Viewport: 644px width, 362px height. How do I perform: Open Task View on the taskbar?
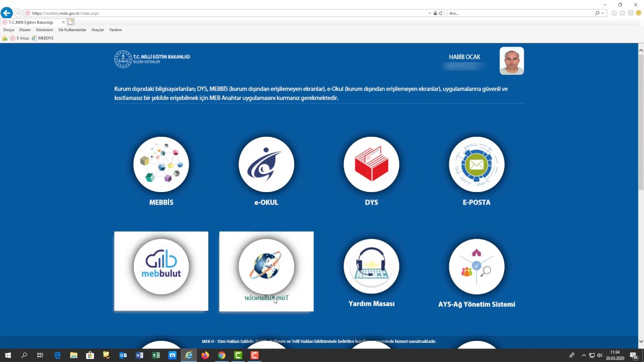click(40, 355)
